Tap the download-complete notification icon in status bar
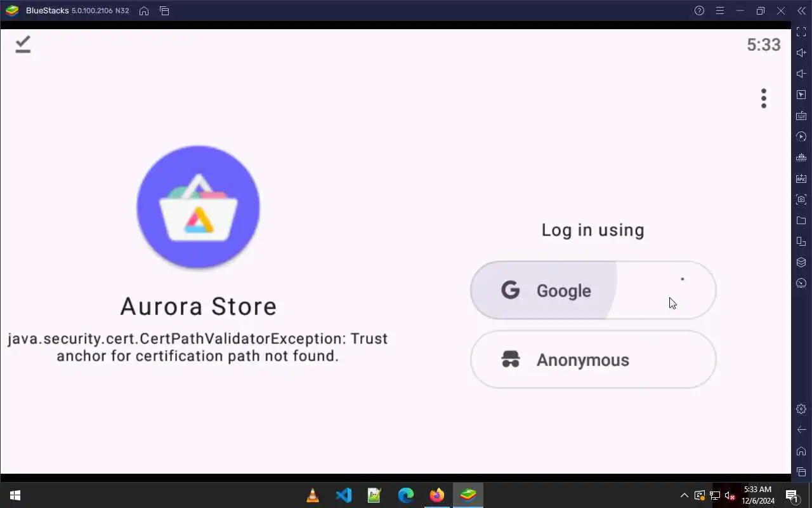This screenshot has height=508, width=812. (23, 44)
